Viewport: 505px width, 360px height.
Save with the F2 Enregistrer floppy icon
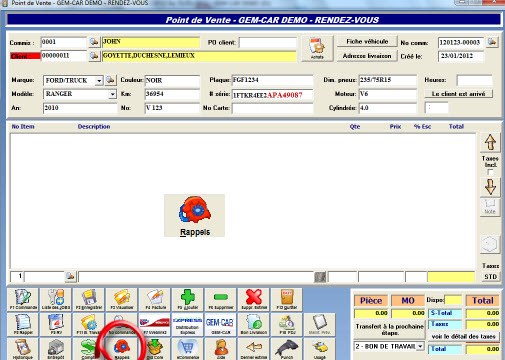coord(89,299)
